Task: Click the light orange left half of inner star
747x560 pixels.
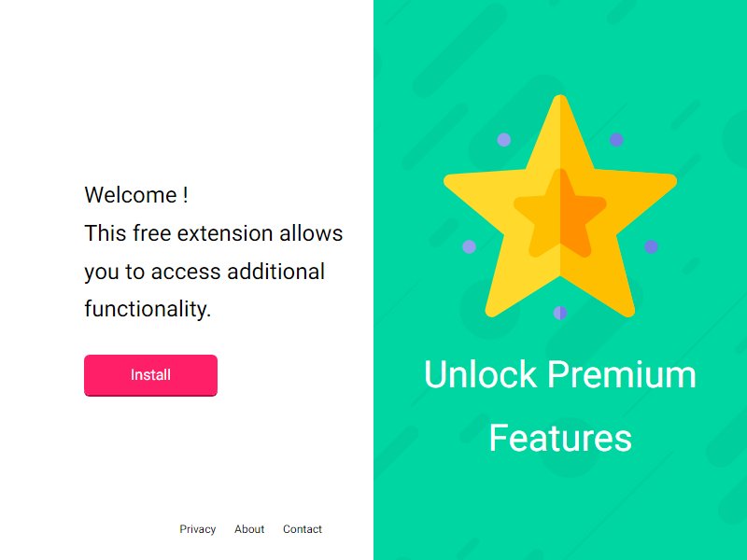Action: 543,215
